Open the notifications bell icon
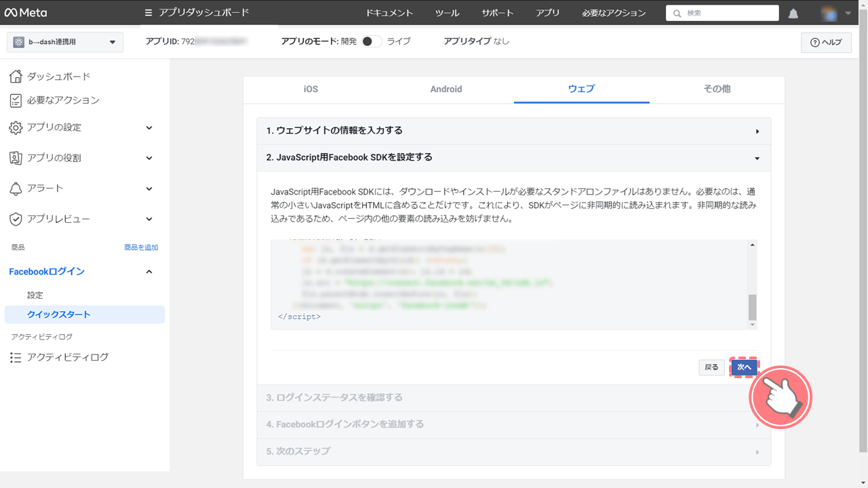 coord(793,14)
